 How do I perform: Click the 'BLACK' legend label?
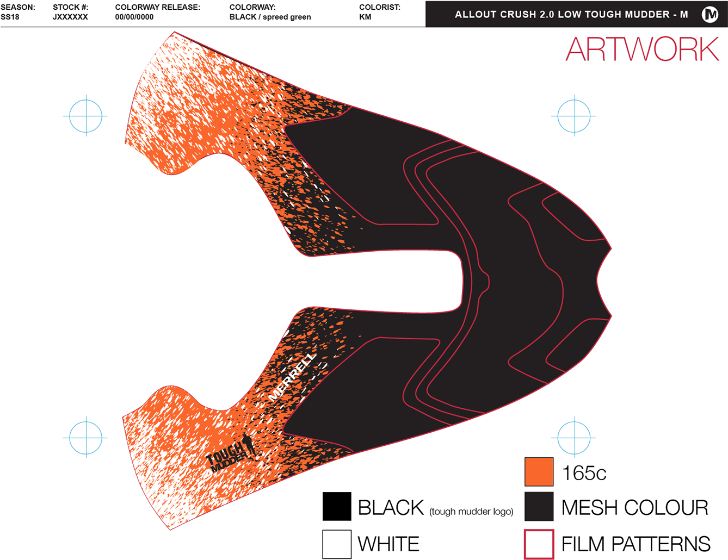point(391,507)
